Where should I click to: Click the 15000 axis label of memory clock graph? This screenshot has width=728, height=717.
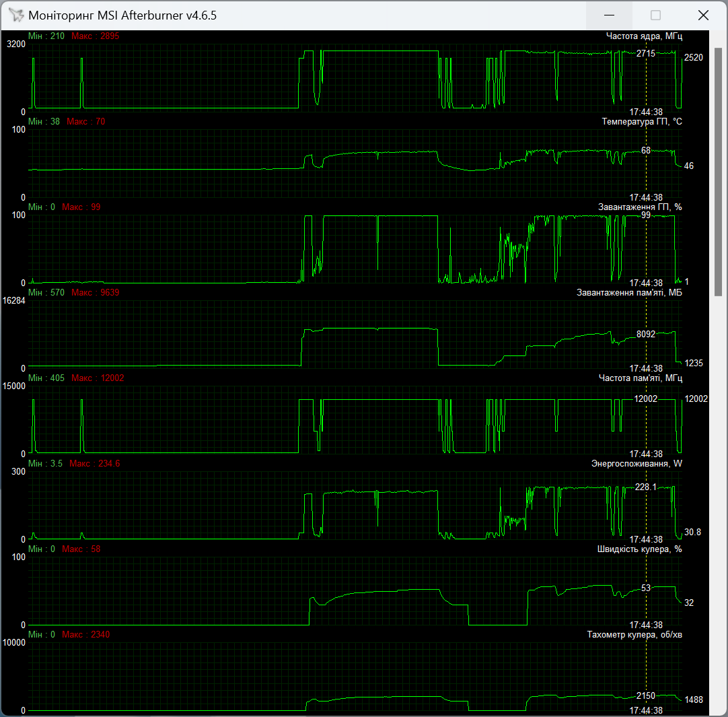[x=14, y=386]
